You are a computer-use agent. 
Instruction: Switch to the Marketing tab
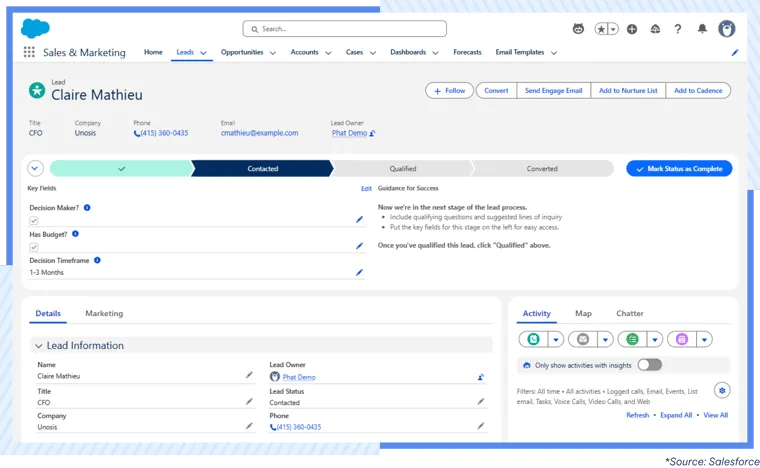104,313
